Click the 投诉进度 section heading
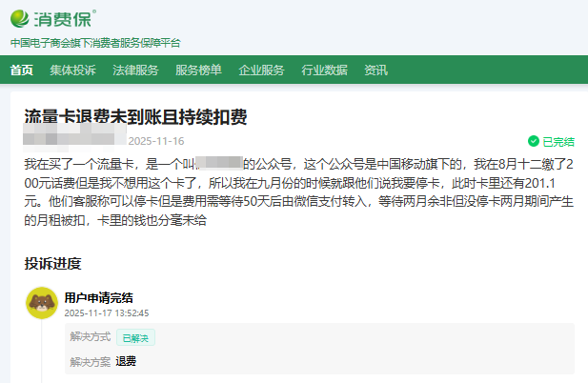 52,263
